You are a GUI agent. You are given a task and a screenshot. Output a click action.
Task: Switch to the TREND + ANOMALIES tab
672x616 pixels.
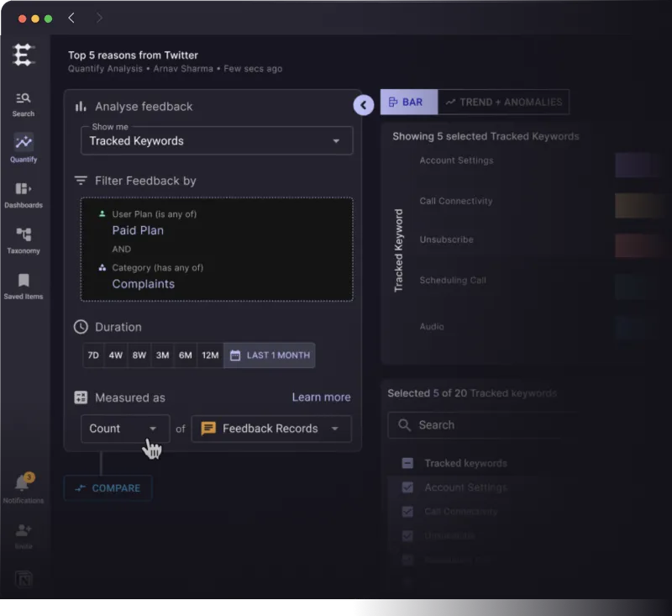click(503, 102)
